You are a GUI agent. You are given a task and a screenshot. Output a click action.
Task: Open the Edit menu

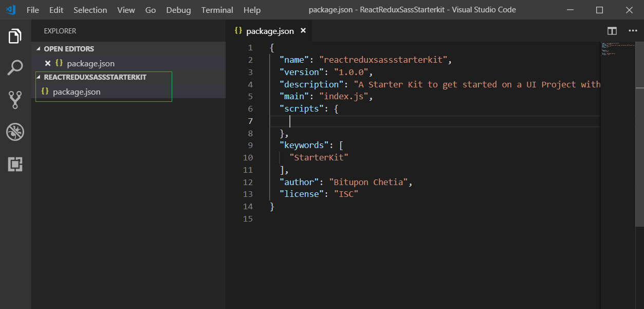pos(57,10)
